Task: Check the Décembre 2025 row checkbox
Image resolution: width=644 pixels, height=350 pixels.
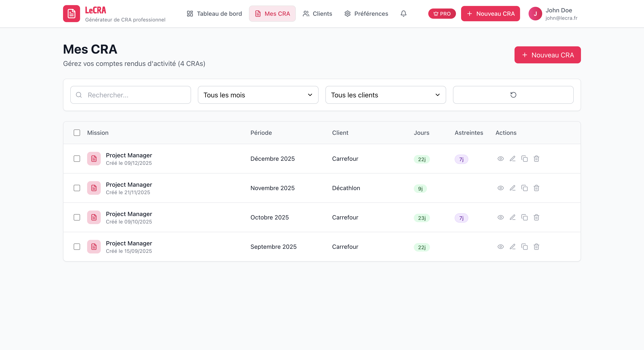Action: pos(77,159)
